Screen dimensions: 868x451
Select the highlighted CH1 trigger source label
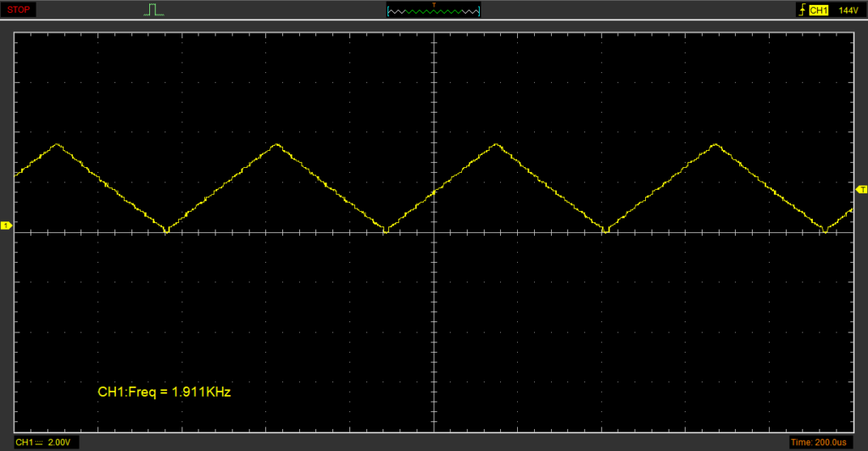pos(818,10)
